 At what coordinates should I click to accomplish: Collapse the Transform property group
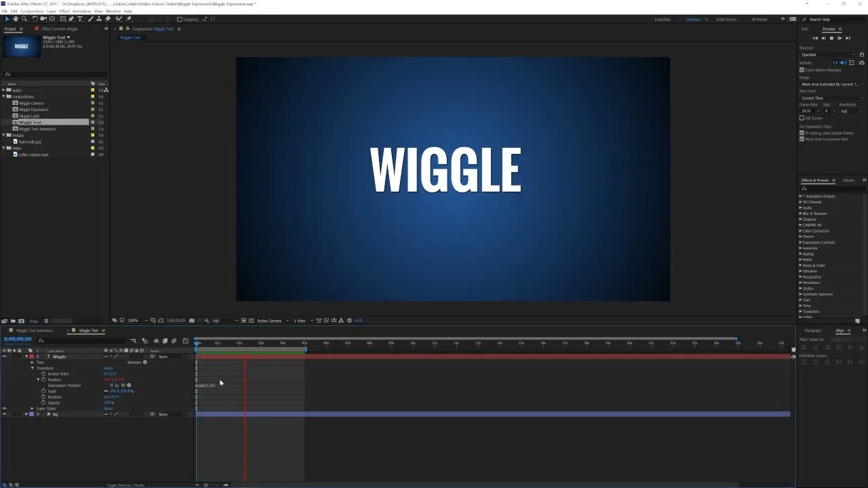click(33, 368)
